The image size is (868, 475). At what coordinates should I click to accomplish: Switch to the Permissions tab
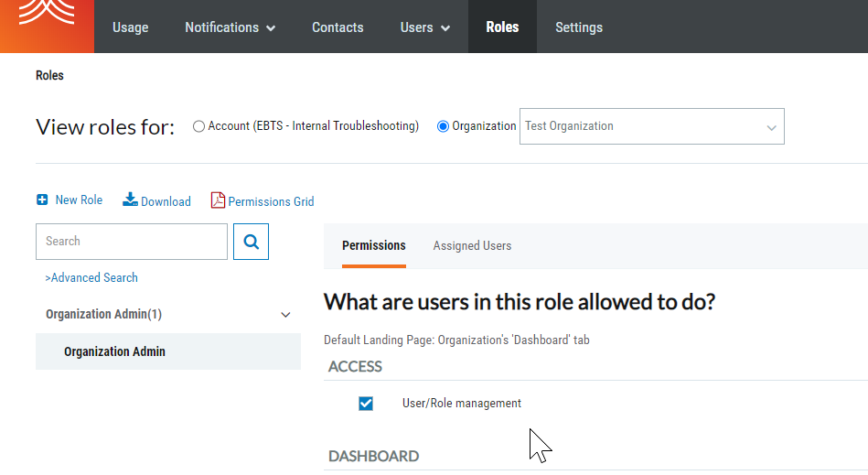click(374, 246)
